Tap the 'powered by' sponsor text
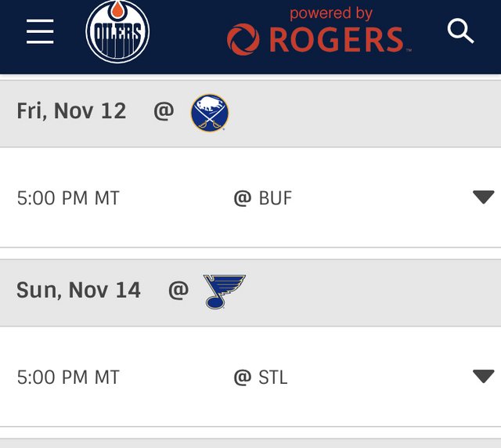The width and height of the screenshot is (501, 448). (x=331, y=14)
